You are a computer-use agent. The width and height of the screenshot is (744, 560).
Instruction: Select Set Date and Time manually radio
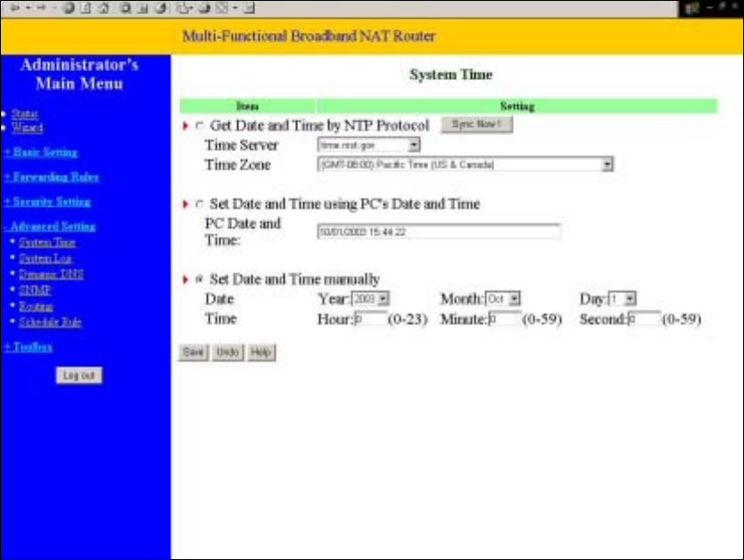point(199,279)
